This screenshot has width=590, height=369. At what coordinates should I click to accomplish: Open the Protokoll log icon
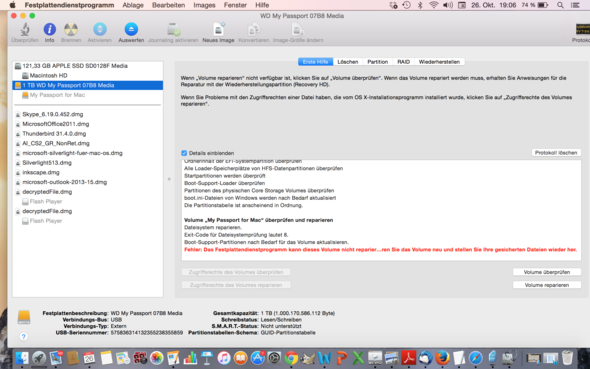point(582,29)
